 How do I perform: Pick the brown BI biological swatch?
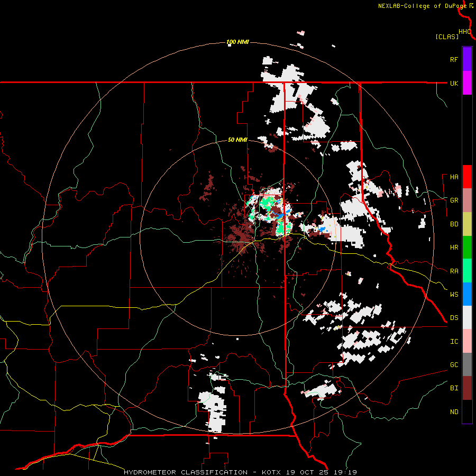coord(467,388)
